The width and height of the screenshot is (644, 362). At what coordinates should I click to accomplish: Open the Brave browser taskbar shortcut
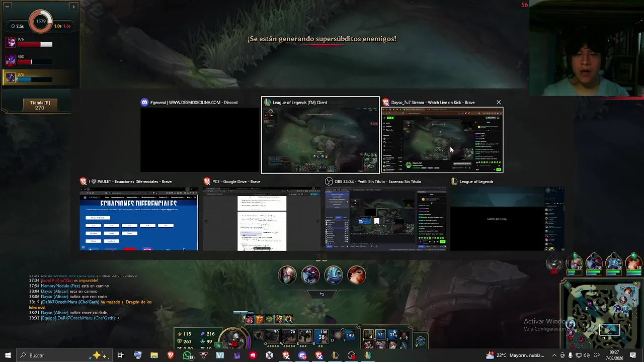171,355
